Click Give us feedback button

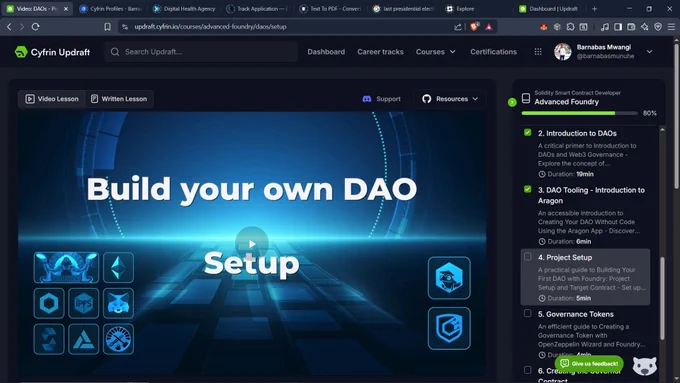[589, 363]
